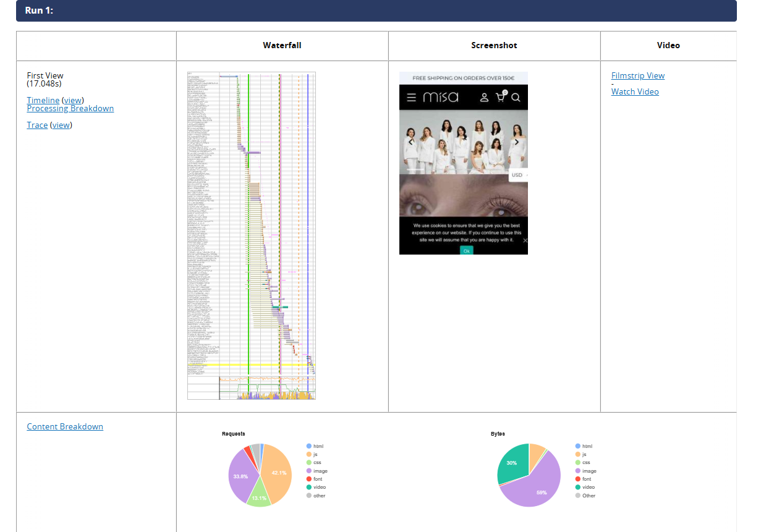This screenshot has height=532, width=761.
Task: Click the USD currency tab in screenshot
Action: coord(518,175)
